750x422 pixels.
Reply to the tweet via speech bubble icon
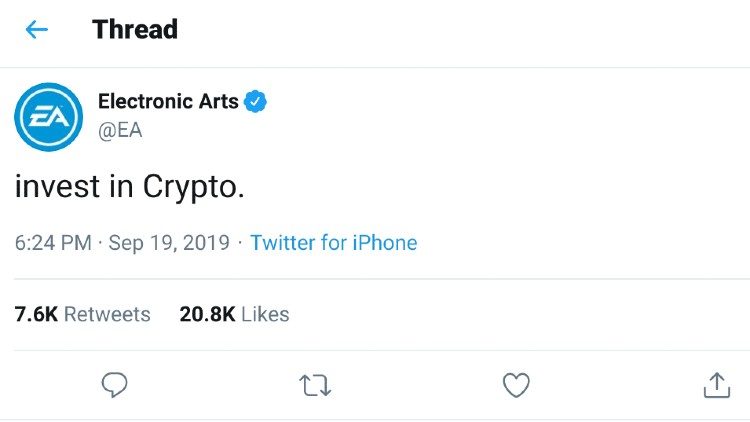(114, 385)
